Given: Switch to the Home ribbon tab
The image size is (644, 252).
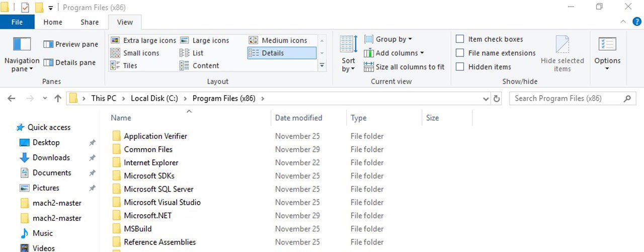Looking at the screenshot, I should [53, 22].
